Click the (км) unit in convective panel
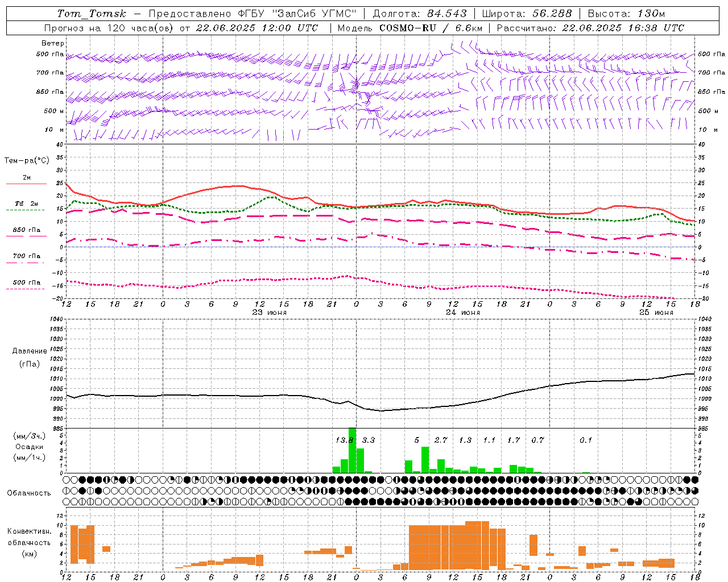 [28, 554]
